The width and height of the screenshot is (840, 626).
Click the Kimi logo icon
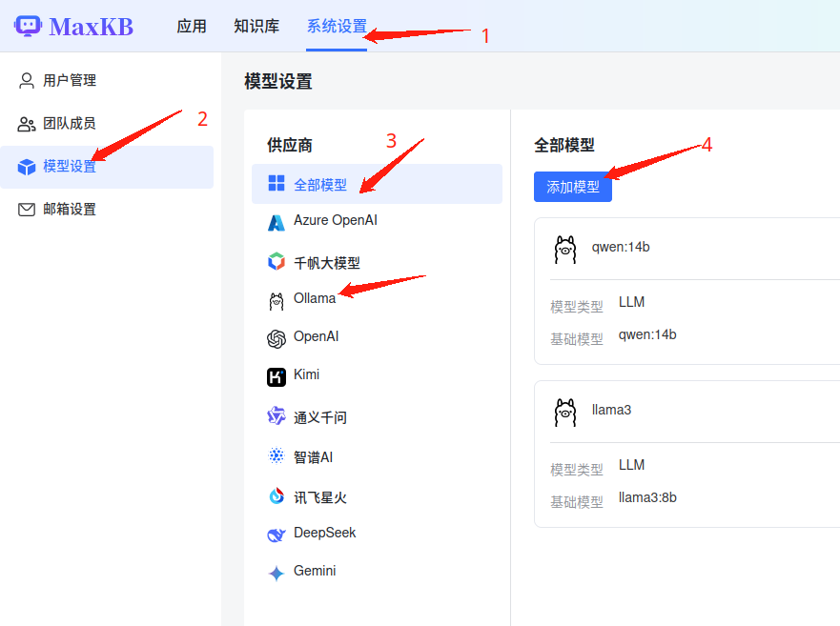click(277, 377)
